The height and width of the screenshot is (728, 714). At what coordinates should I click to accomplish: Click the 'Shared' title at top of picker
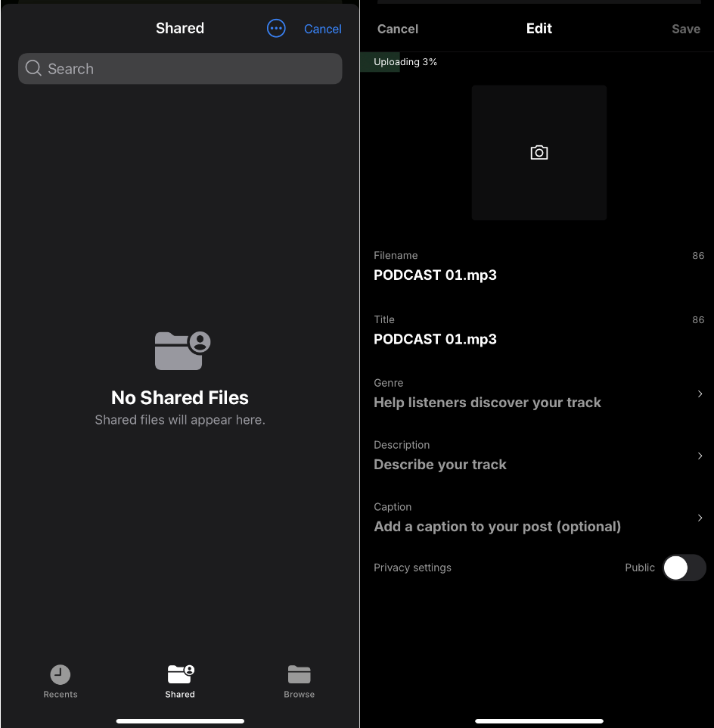[x=180, y=28]
